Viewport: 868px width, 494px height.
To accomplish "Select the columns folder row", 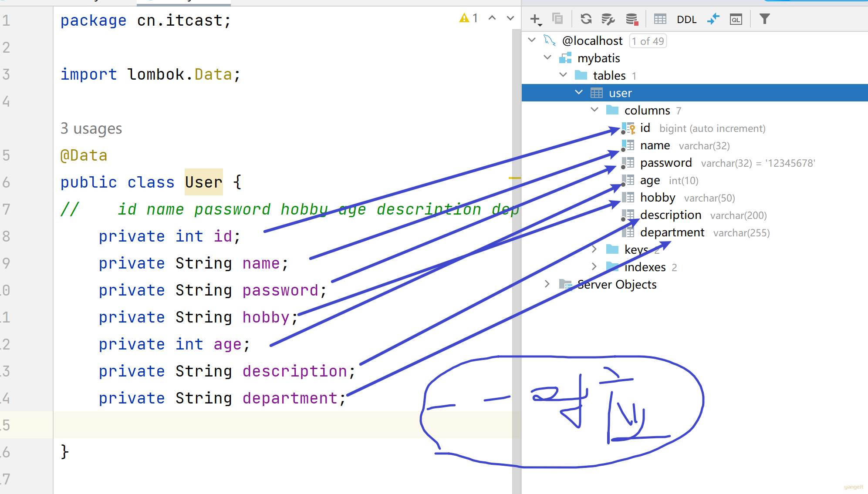I will click(695, 111).
